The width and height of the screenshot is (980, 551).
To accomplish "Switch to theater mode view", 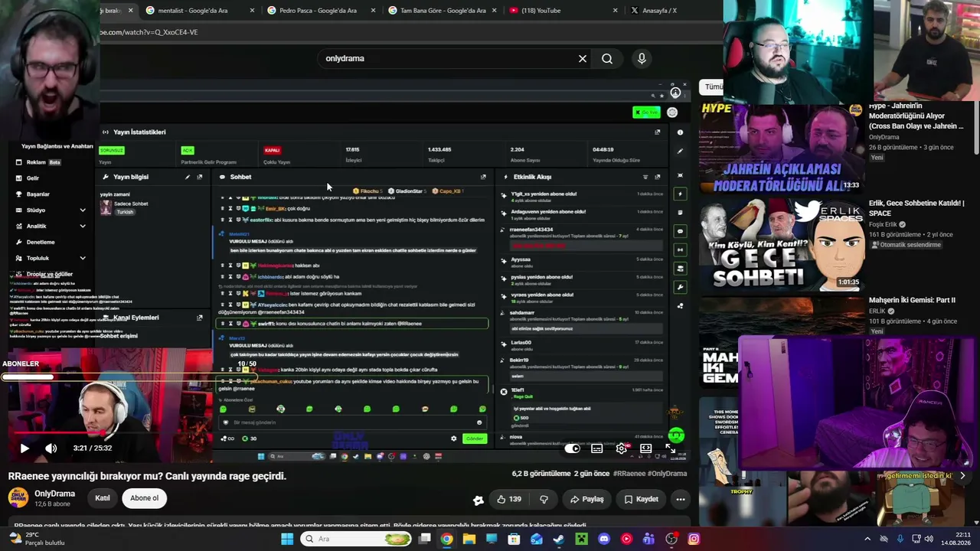I will point(646,448).
